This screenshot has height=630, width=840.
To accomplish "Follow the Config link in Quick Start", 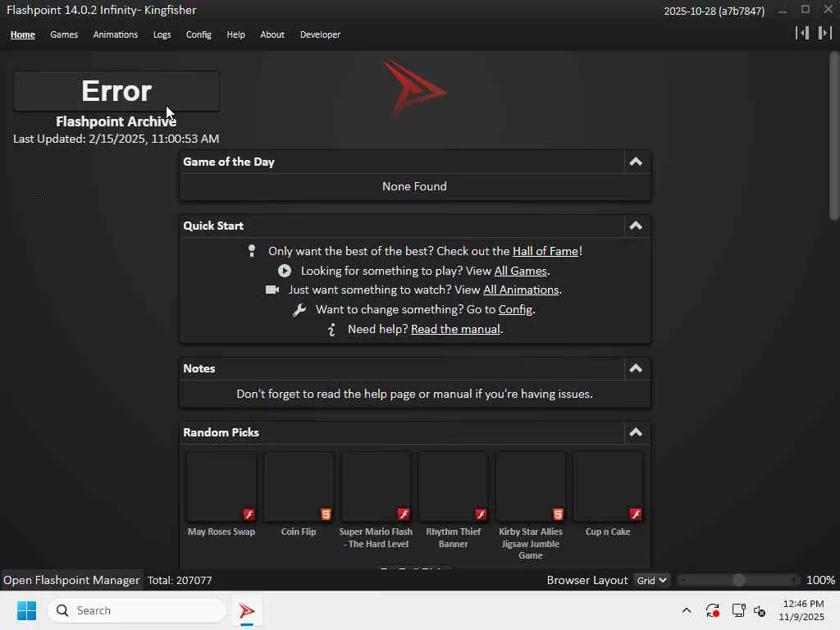I will point(515,309).
